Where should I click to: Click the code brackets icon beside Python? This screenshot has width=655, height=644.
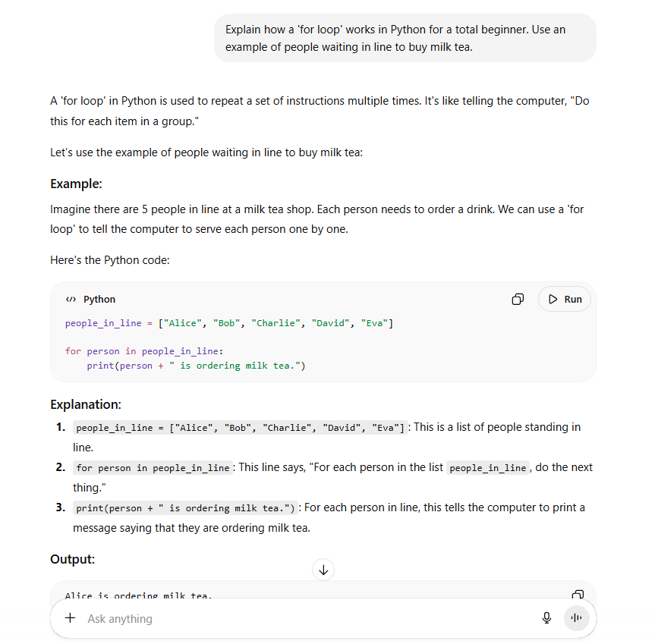[x=71, y=300]
